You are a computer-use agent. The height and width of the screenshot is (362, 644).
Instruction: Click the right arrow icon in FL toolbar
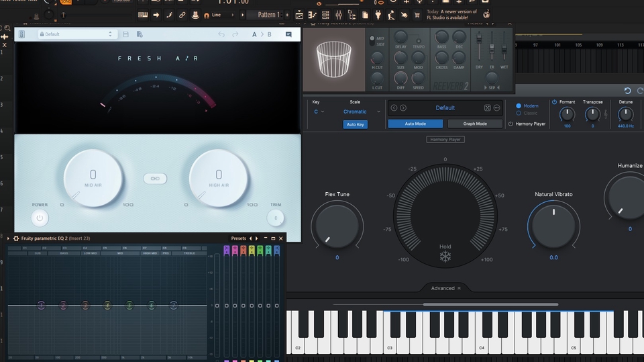point(156,15)
